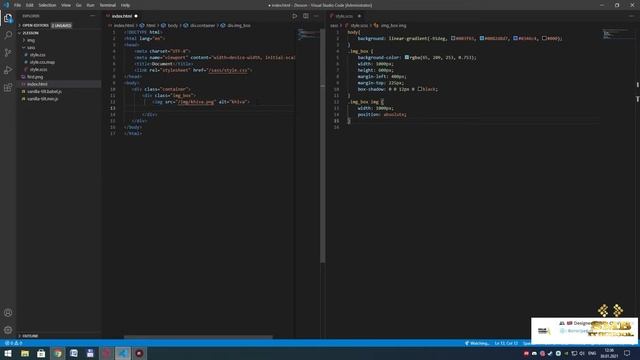Image resolution: width=640 pixels, height=360 pixels.
Task: Open Microsoft Store from the taskbar
Action: click(x=41, y=353)
